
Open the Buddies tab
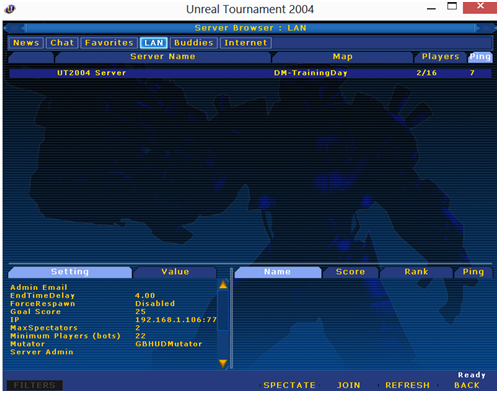coord(194,43)
